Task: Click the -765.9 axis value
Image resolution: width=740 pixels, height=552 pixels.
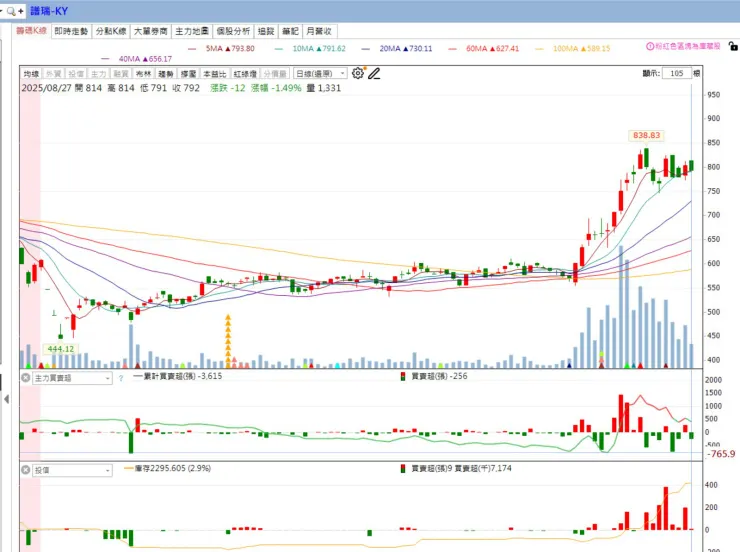Action: click(721, 454)
